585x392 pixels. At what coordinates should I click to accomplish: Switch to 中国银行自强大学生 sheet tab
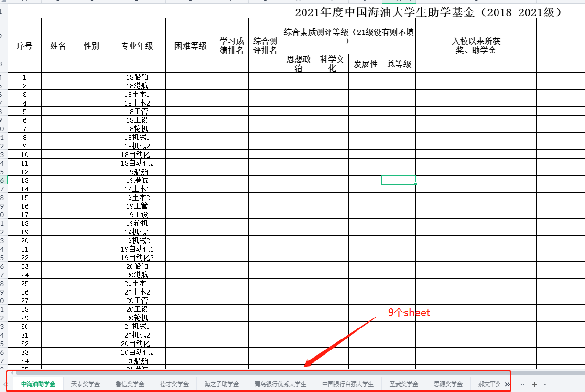tap(347, 384)
